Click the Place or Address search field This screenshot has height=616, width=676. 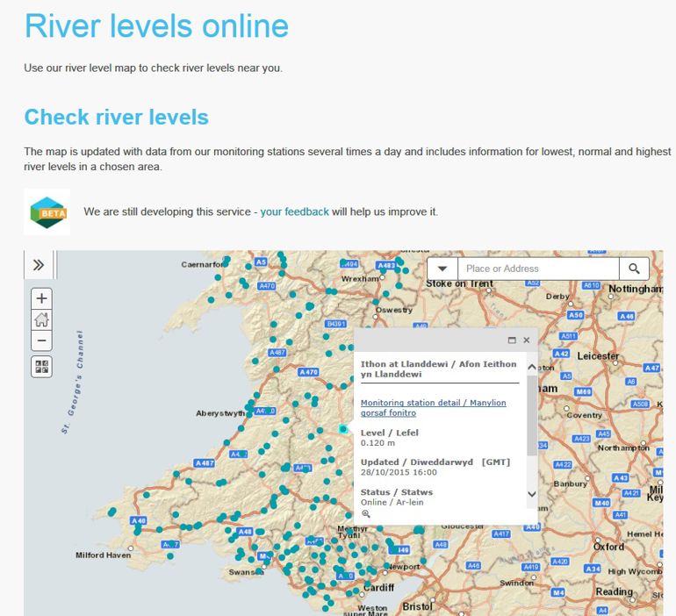tap(538, 269)
